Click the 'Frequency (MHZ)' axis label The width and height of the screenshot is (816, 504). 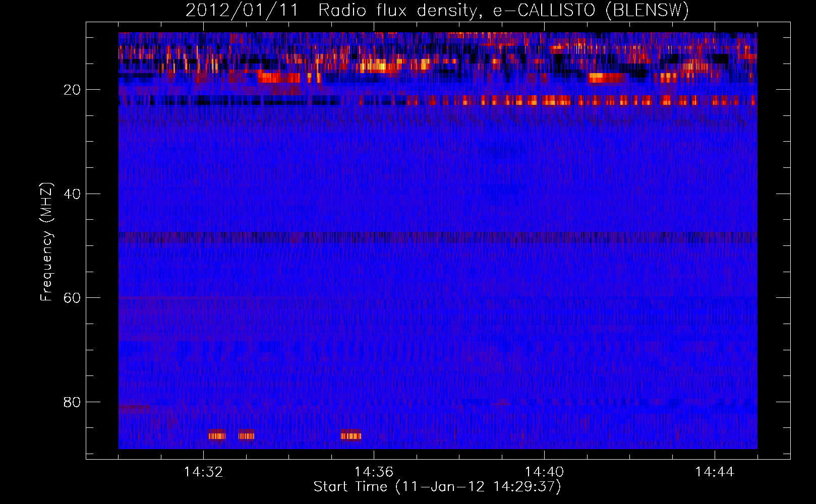46,242
